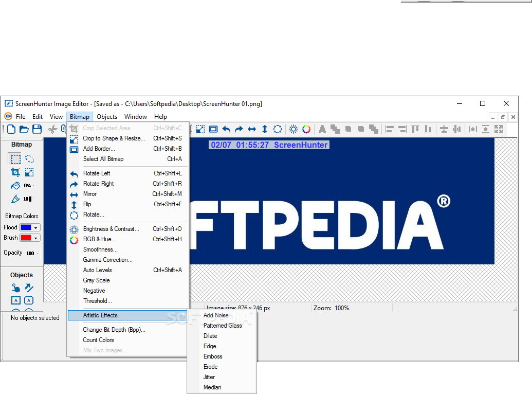Viewport: 532px width, 394px height.
Task: Choose Auto Levels menu entry
Action: (129, 270)
